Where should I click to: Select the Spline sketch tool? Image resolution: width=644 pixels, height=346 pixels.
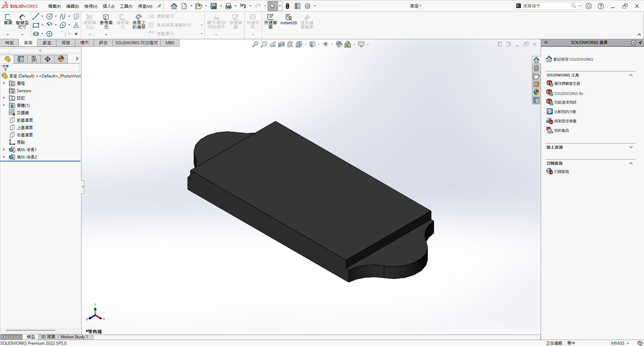[x=63, y=16]
